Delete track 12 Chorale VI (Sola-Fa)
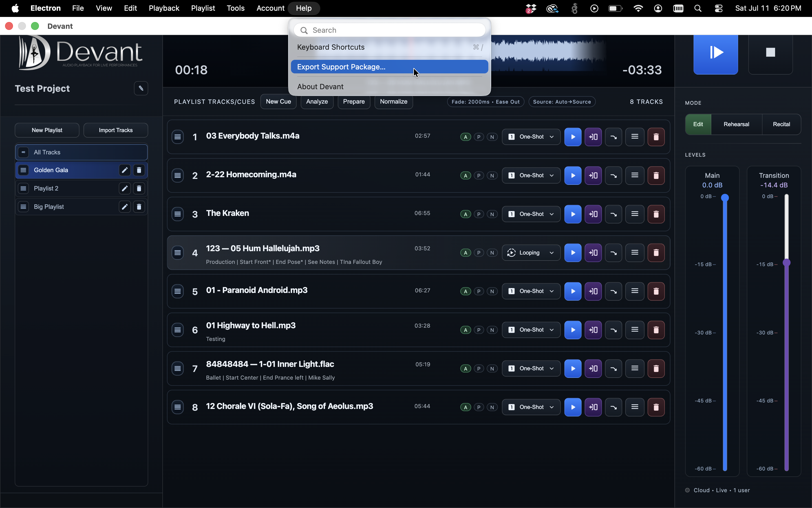The height and width of the screenshot is (508, 812). (656, 407)
